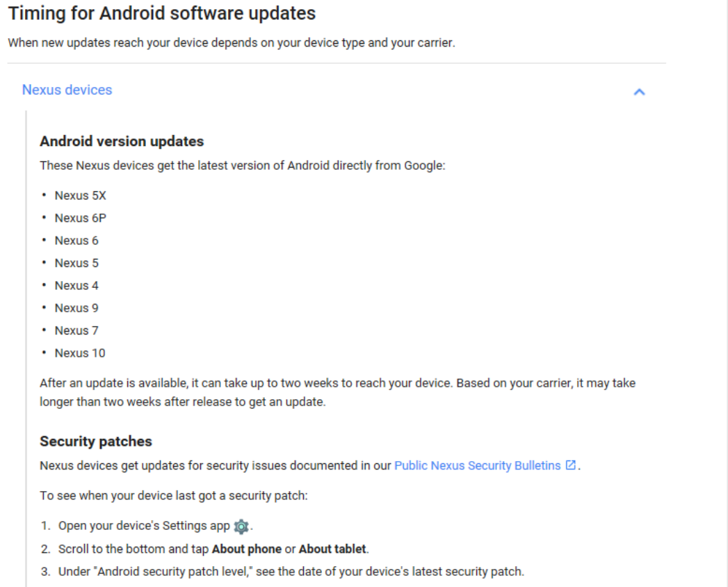Click the Nexus 10 list item

80,353
